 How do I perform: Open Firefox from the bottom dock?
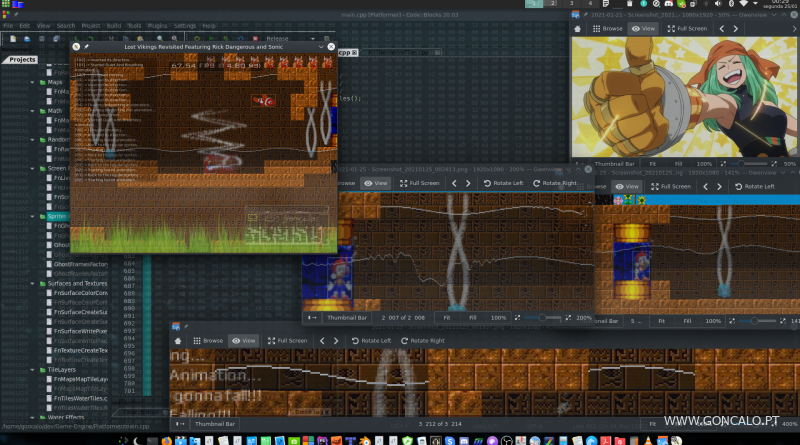(x=166, y=440)
